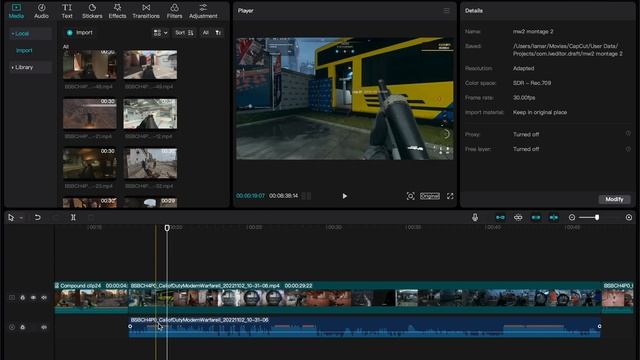Open the Text tab
The image size is (640, 360).
67,11
